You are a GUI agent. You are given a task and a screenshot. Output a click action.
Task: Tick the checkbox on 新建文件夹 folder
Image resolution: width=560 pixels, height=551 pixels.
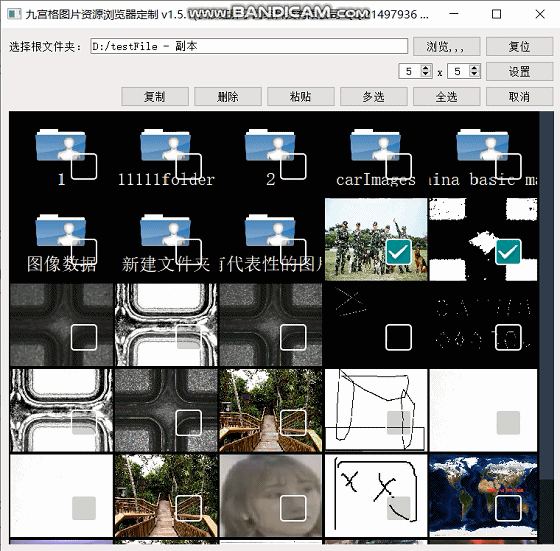(189, 252)
